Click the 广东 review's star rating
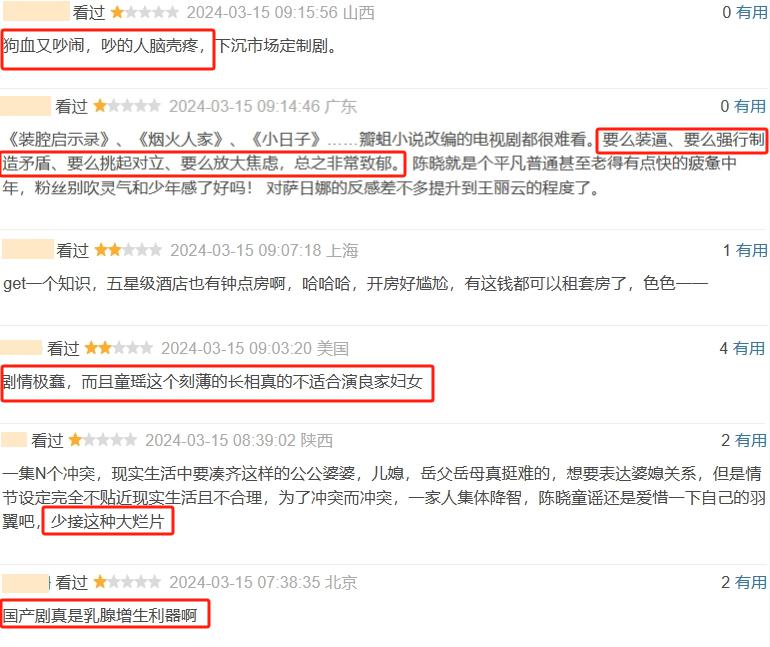The height and width of the screenshot is (647, 770). tap(126, 106)
